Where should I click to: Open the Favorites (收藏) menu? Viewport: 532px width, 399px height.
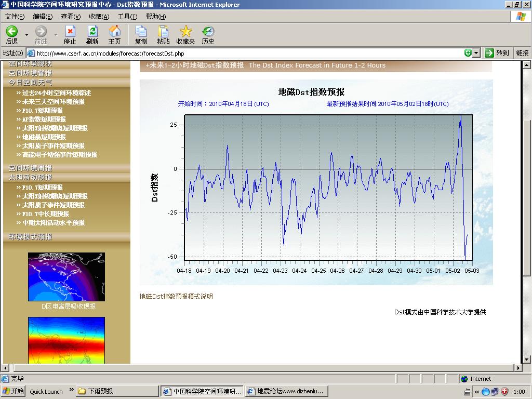(99, 16)
